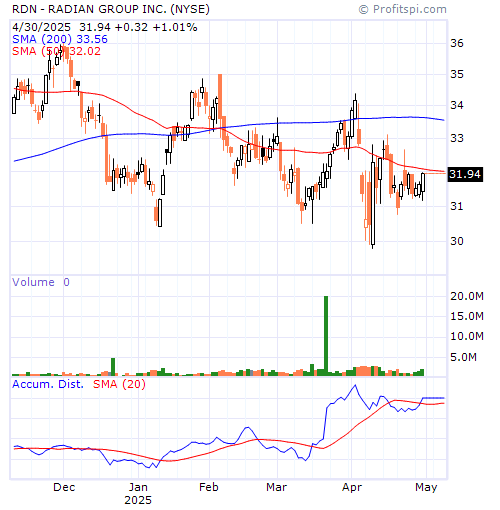Select the Mar label on the time axis
Viewport: 500px width, 510px height.
point(276,487)
